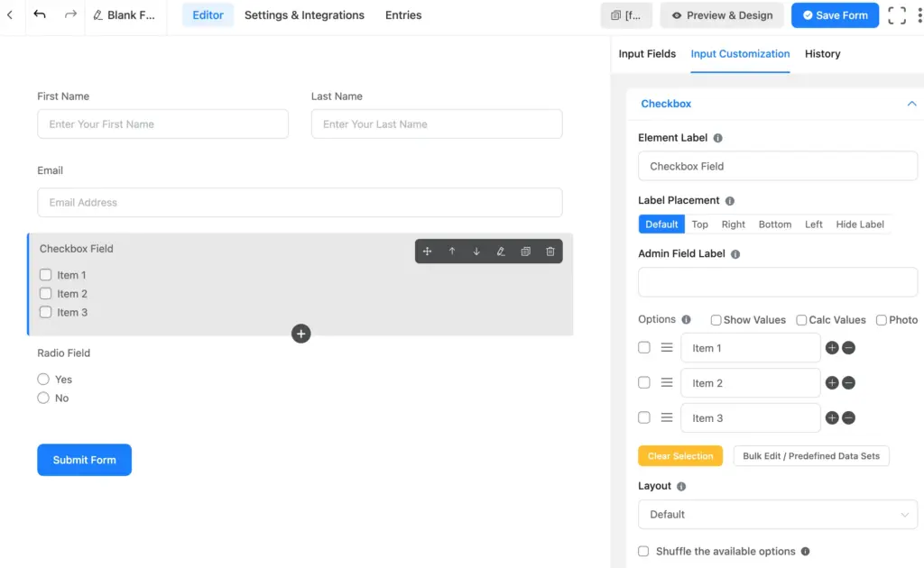Screen dimensions: 924x568
Task: Open the Layout dropdown
Action: [x=777, y=514]
